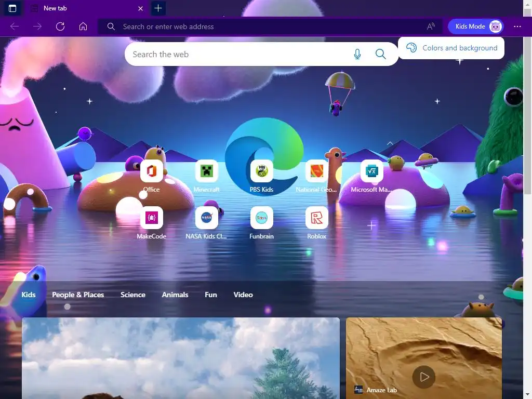Collapse the quick links with chevron
532x399 pixels.
(390, 143)
